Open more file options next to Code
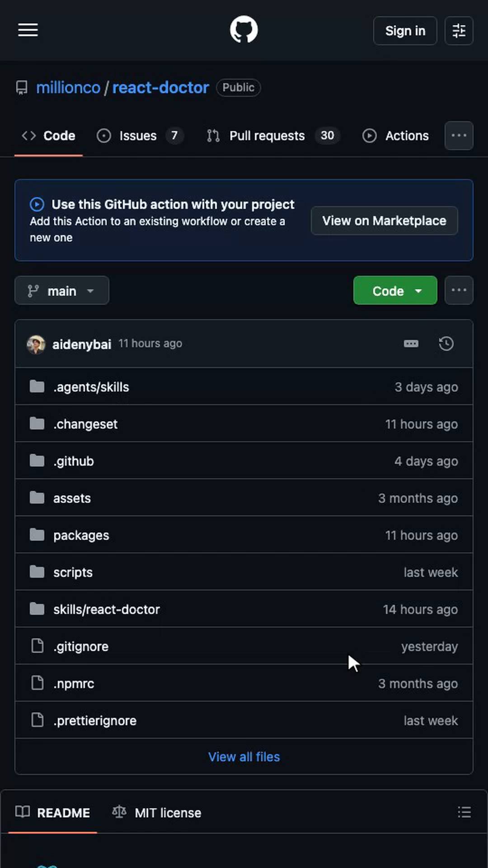The height and width of the screenshot is (868, 488). (459, 291)
